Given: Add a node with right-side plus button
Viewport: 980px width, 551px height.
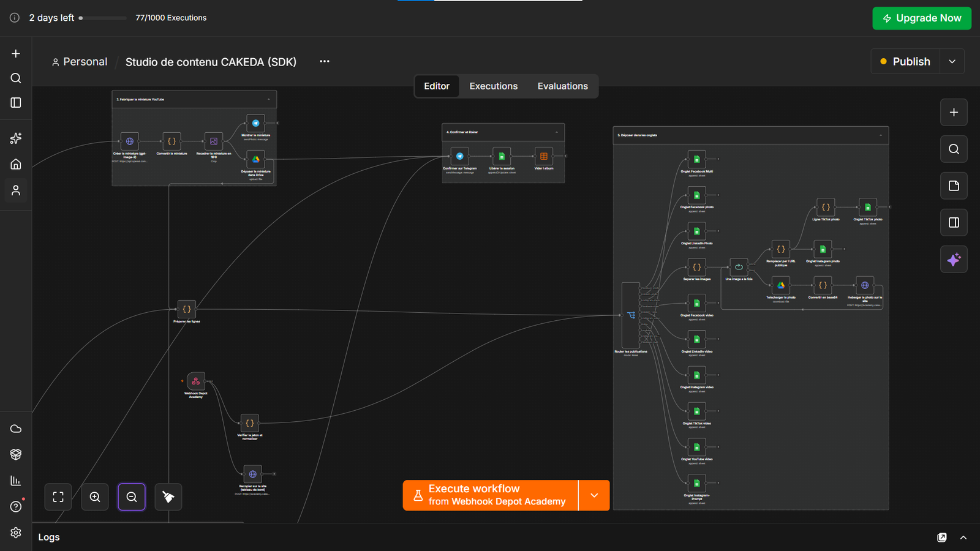Looking at the screenshot, I should click(x=954, y=113).
